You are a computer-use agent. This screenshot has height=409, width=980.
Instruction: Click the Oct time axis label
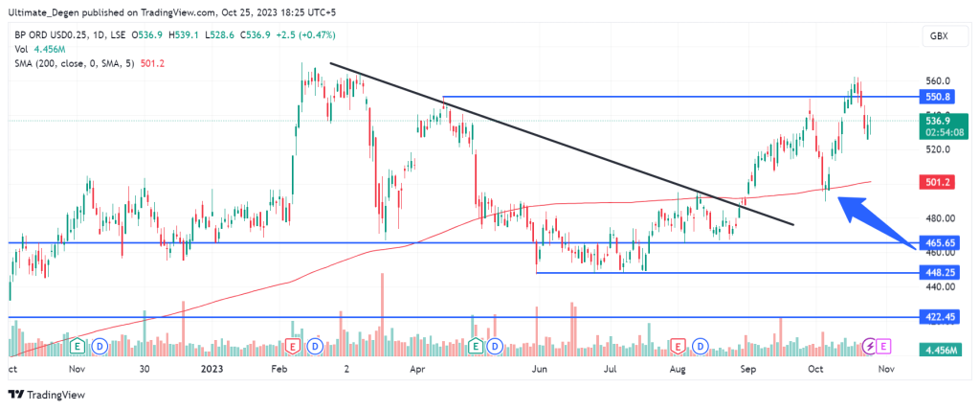[x=815, y=370]
